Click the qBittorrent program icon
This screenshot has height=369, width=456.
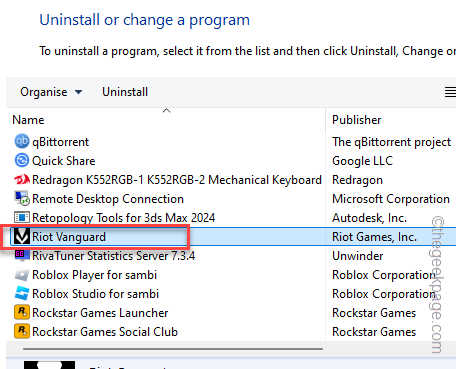(x=22, y=142)
